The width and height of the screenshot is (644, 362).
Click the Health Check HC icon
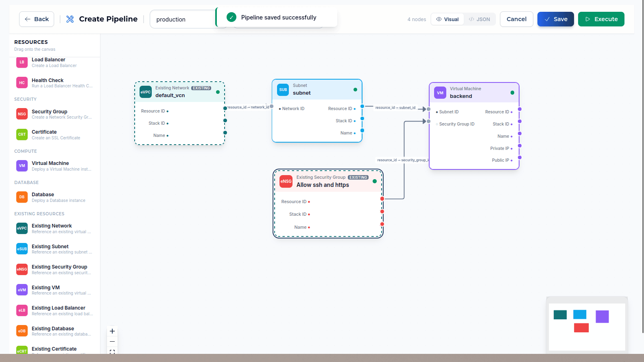pos(22,82)
